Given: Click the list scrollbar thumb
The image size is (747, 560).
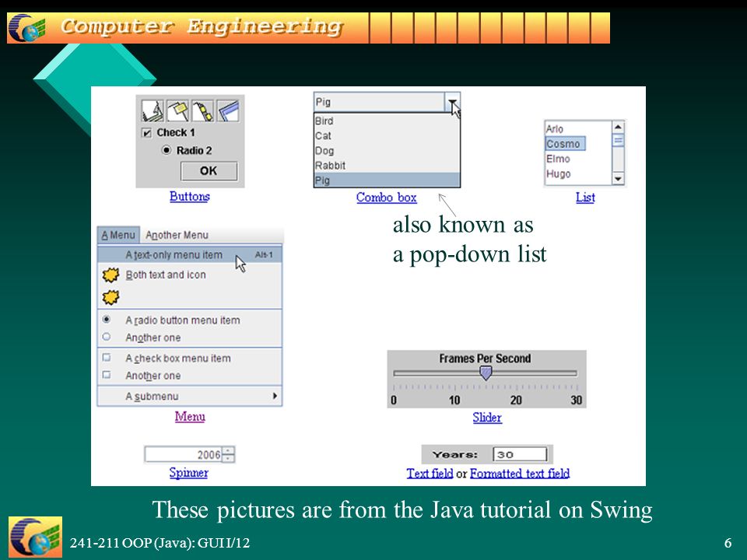Looking at the screenshot, I should tap(618, 140).
